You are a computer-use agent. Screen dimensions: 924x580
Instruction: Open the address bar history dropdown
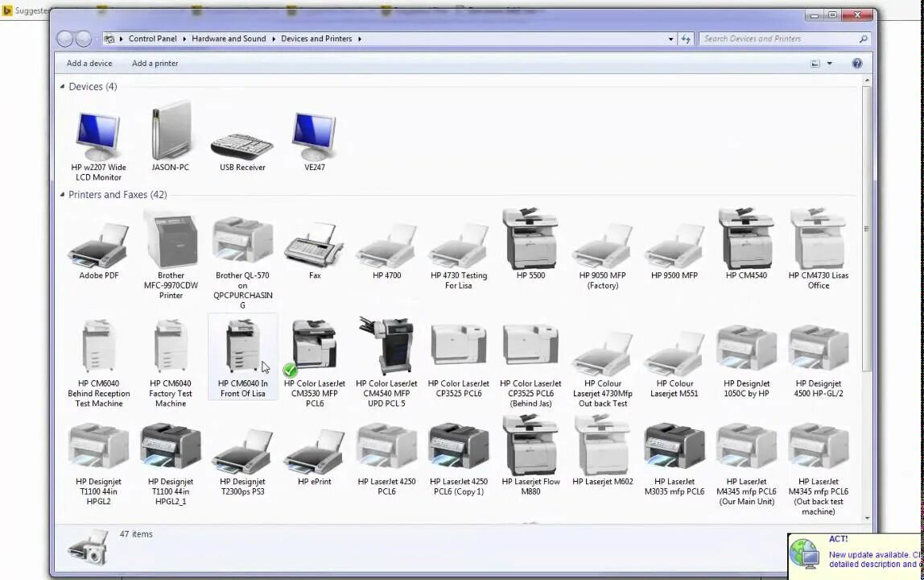(670, 39)
